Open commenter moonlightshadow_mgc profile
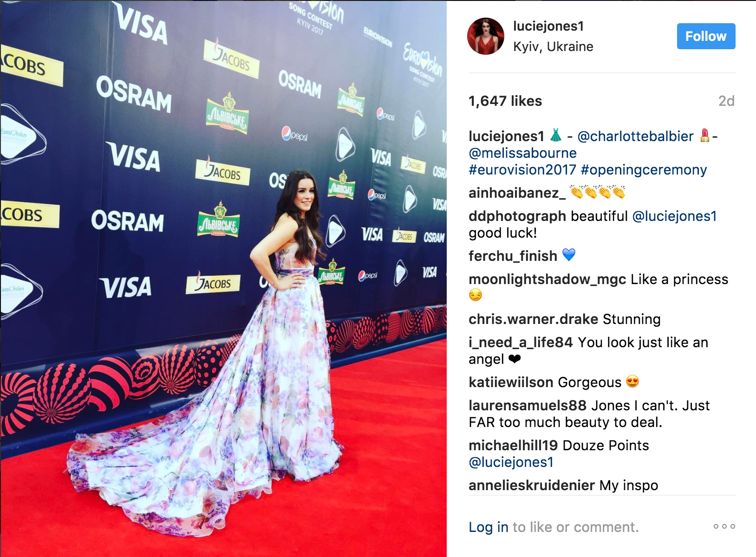 tap(547, 279)
